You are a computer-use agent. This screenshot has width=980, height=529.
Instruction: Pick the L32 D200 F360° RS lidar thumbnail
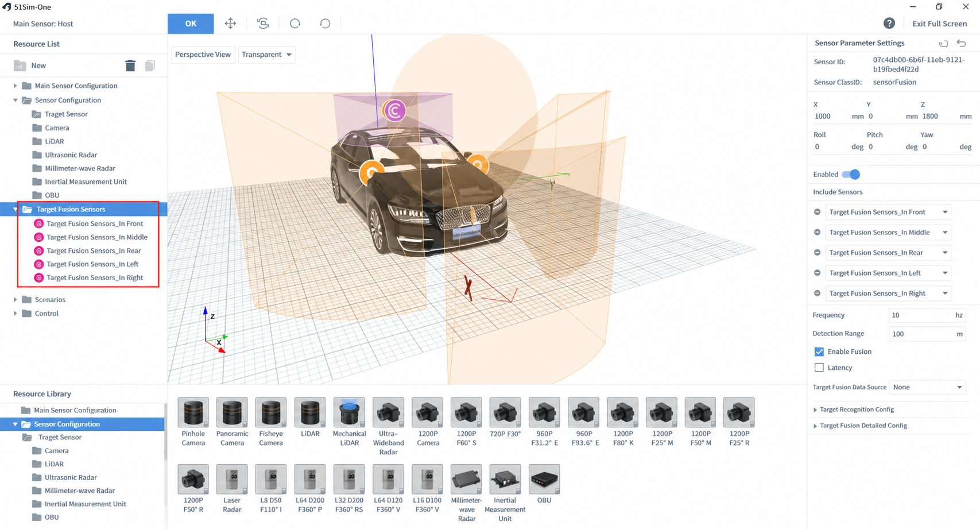349,479
